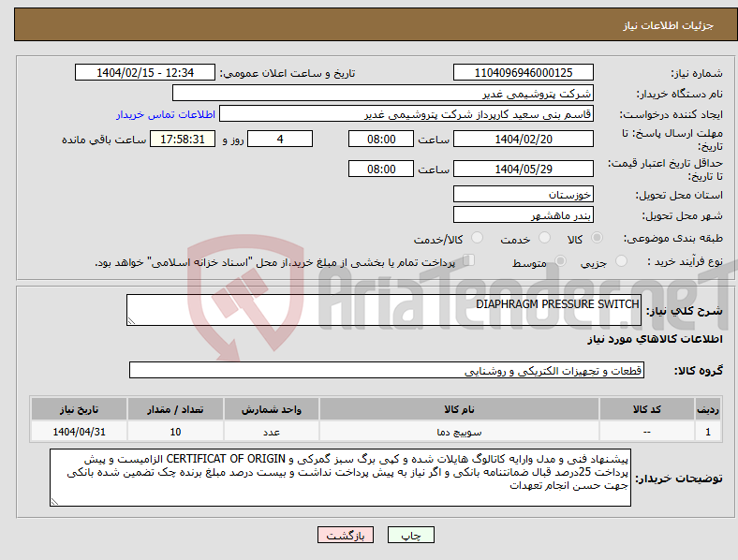The width and height of the screenshot is (738, 560).
Task: Click the واحد شمارش column header
Action: 272,409
